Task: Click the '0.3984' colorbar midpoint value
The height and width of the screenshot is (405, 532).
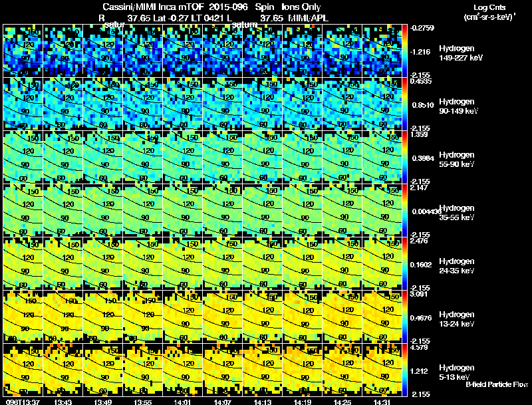Action: point(423,158)
